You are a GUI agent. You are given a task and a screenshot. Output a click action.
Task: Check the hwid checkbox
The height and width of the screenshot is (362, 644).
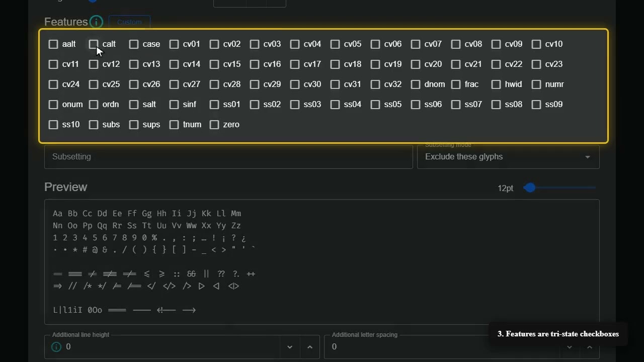(496, 84)
